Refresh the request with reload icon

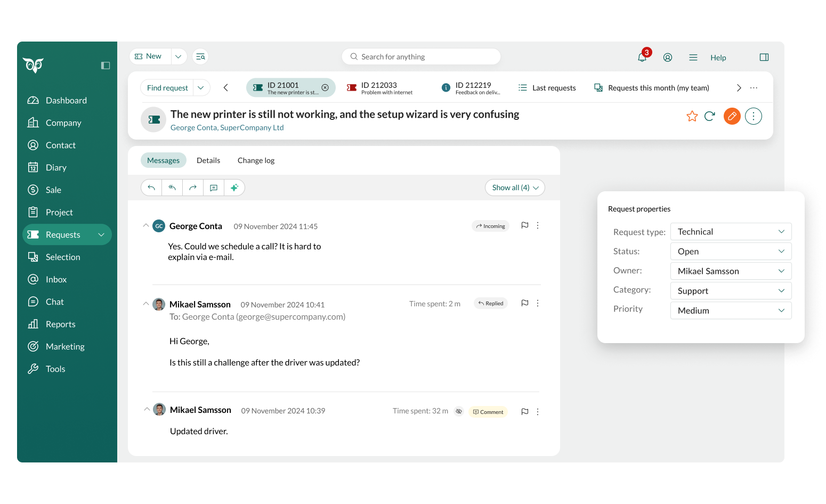click(709, 116)
